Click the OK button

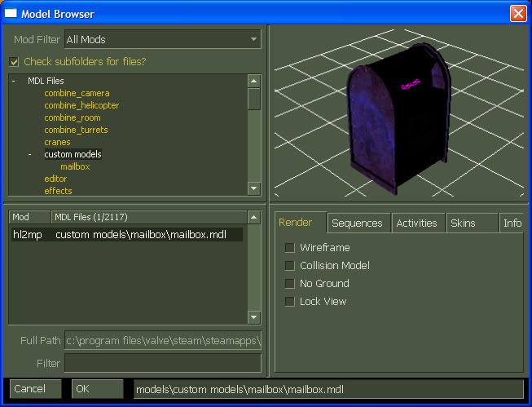tap(98, 389)
